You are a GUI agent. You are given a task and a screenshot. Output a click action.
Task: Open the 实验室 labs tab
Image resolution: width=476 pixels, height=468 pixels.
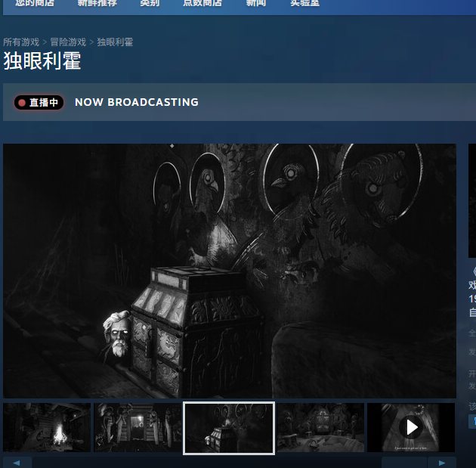304,3
